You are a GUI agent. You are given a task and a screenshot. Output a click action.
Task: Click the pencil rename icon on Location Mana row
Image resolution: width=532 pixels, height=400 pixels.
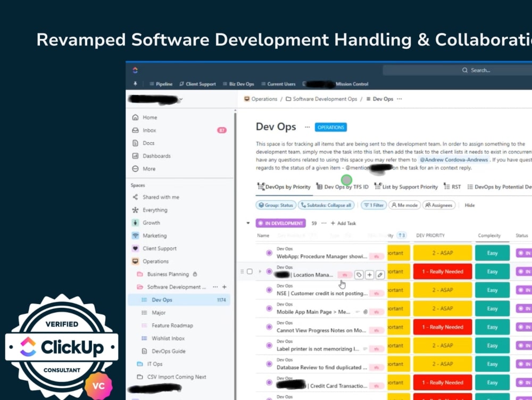click(380, 275)
